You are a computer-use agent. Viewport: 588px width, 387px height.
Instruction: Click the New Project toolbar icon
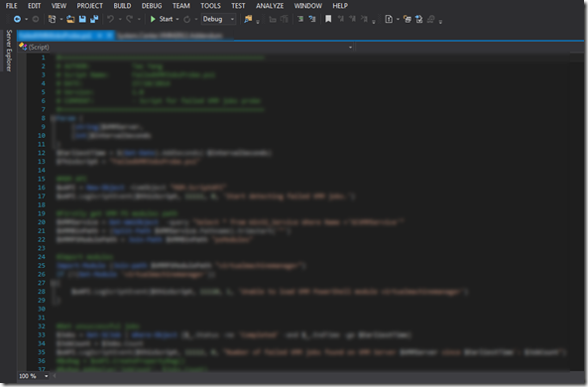pyautogui.click(x=53, y=19)
